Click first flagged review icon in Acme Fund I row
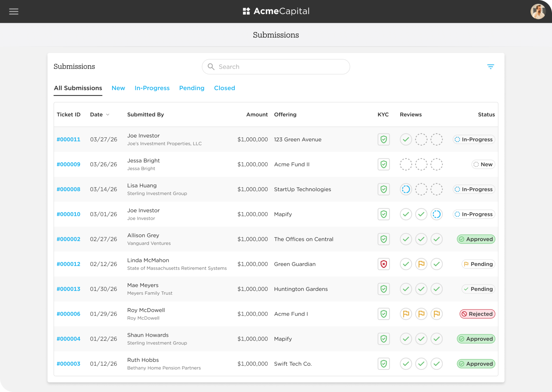This screenshot has height=392, width=552. coord(406,314)
